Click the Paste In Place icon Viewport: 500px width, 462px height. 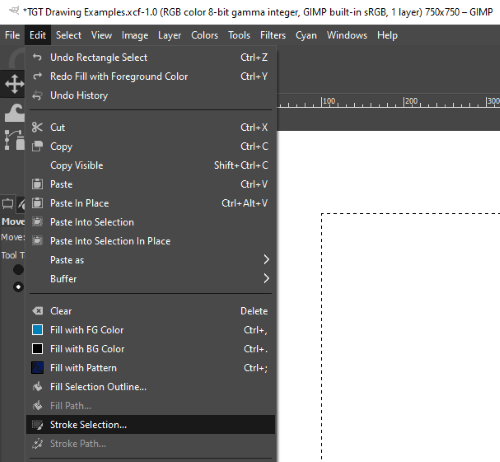37,203
